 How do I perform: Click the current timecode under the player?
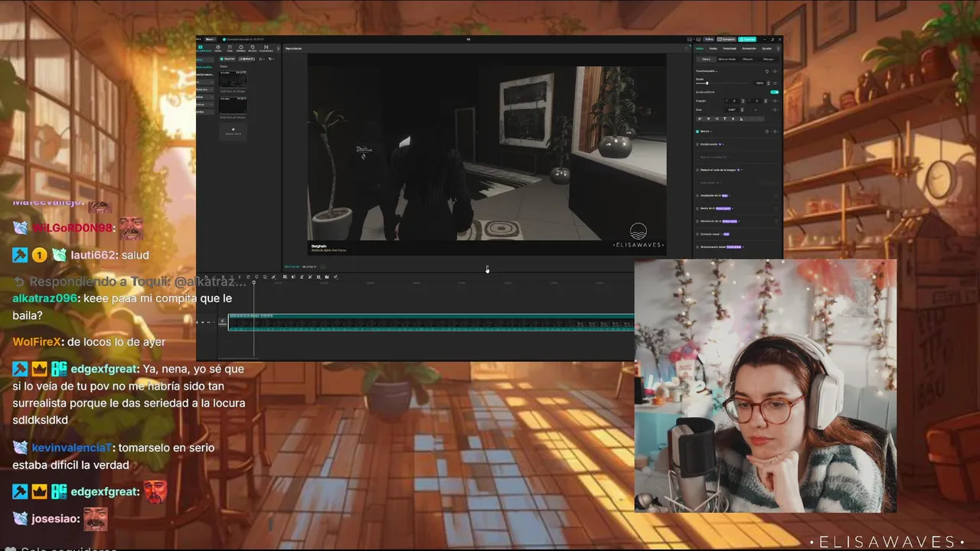tap(292, 266)
